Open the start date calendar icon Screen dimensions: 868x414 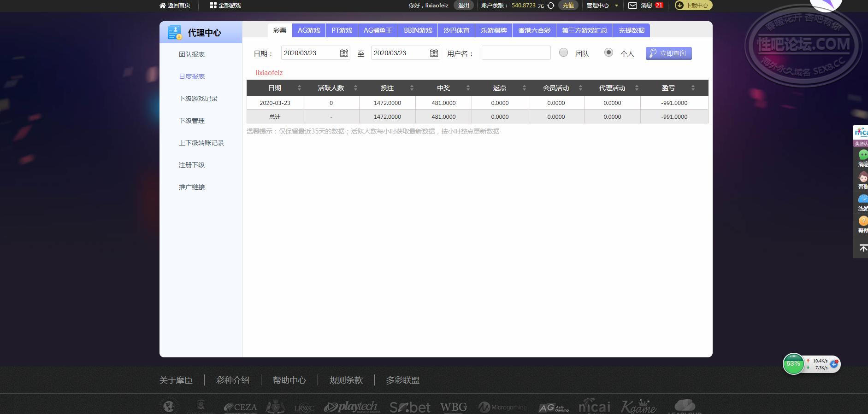pos(344,53)
